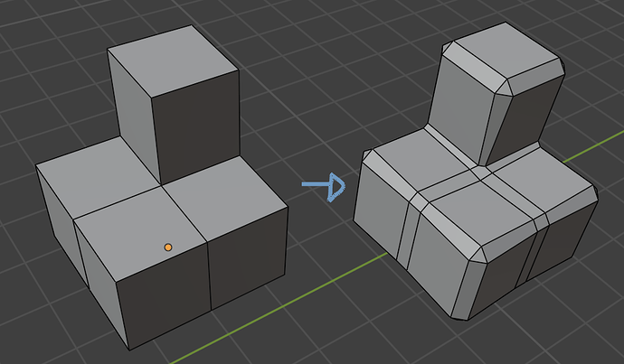Image resolution: width=624 pixels, height=364 pixels.
Task: Select the beveled mesh on the right
Action: click(476, 171)
